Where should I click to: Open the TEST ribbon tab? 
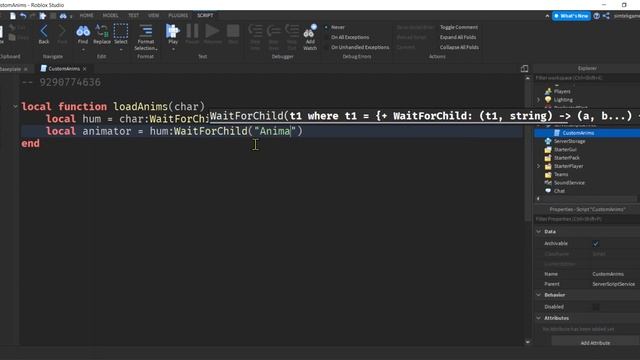pos(133,16)
